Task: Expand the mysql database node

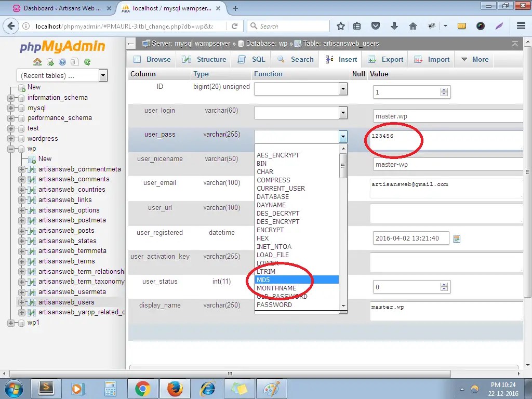Action: [x=11, y=108]
